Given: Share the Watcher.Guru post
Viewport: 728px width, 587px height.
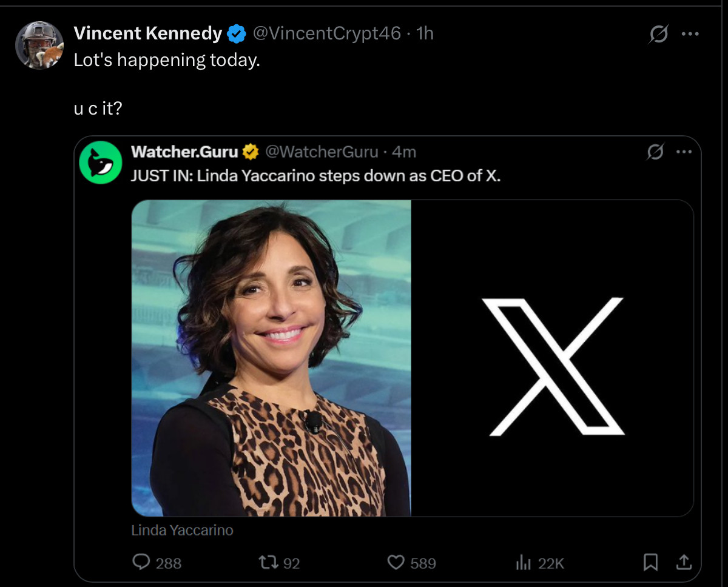Looking at the screenshot, I should (683, 563).
